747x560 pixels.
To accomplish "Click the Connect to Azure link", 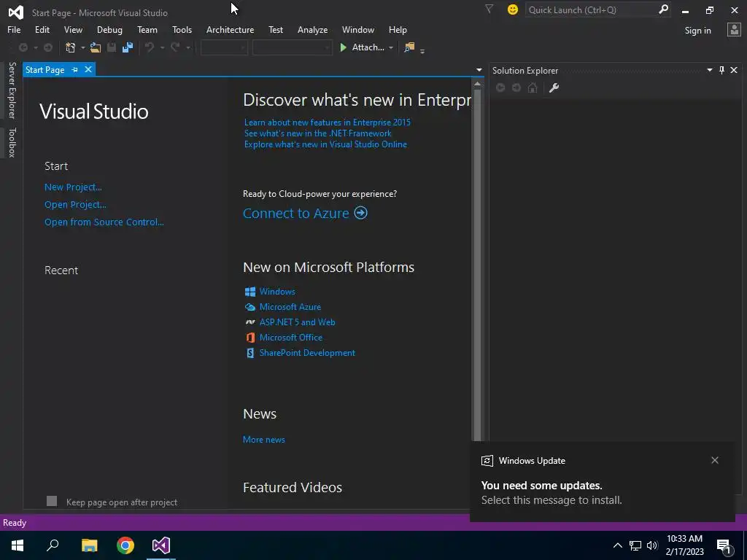I will (x=305, y=213).
